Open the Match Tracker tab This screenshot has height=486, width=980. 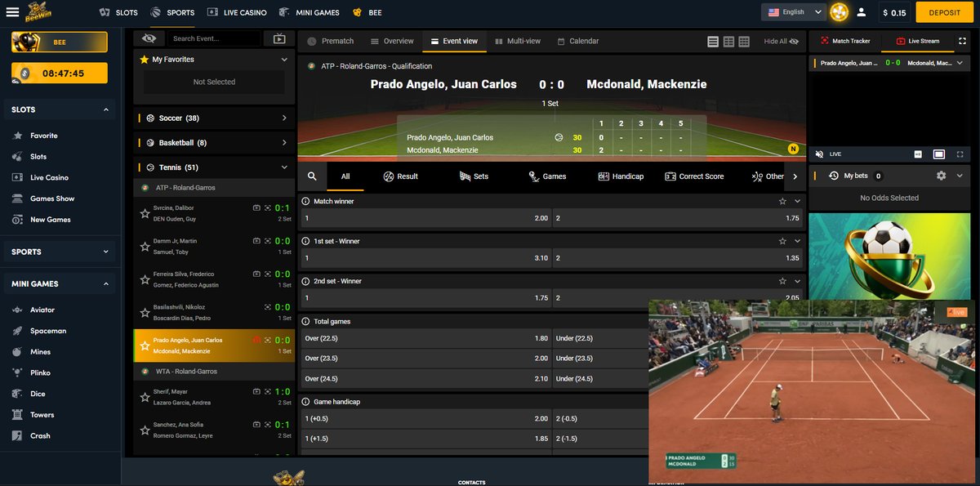pyautogui.click(x=844, y=41)
